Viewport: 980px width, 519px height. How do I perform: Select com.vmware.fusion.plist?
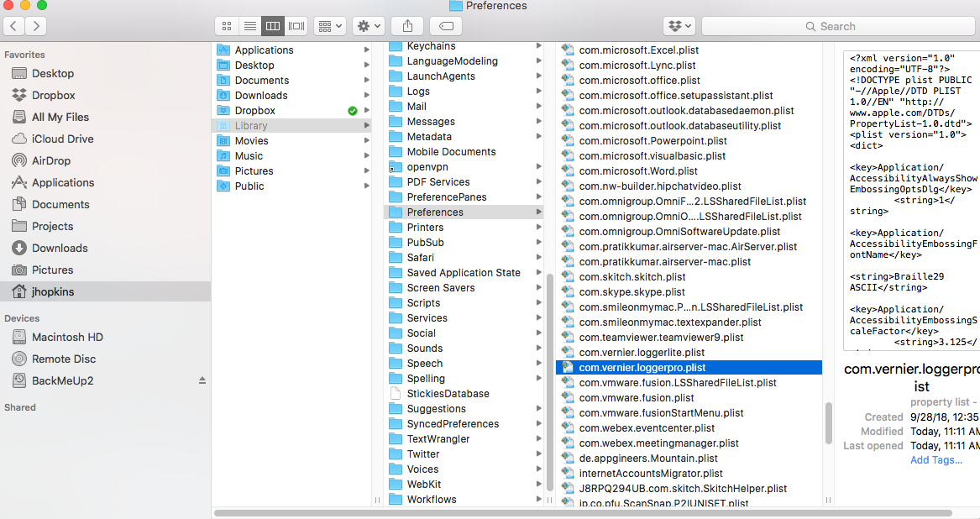[689, 398]
